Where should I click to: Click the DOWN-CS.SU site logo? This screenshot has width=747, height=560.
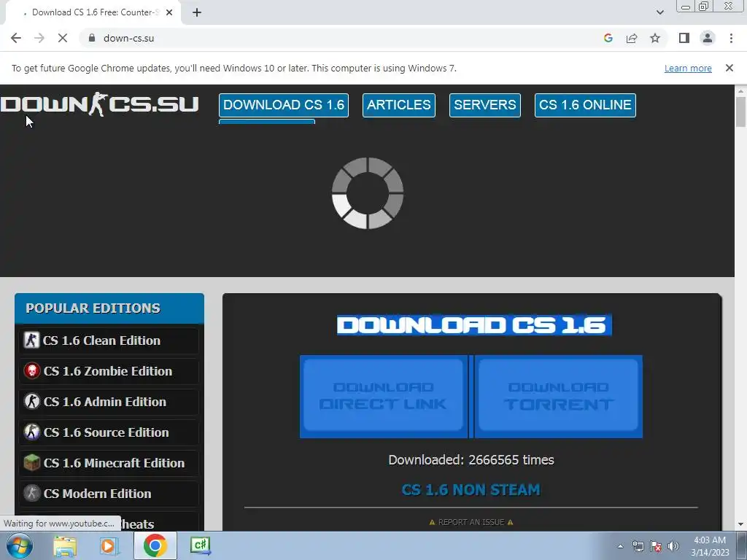pos(99,104)
